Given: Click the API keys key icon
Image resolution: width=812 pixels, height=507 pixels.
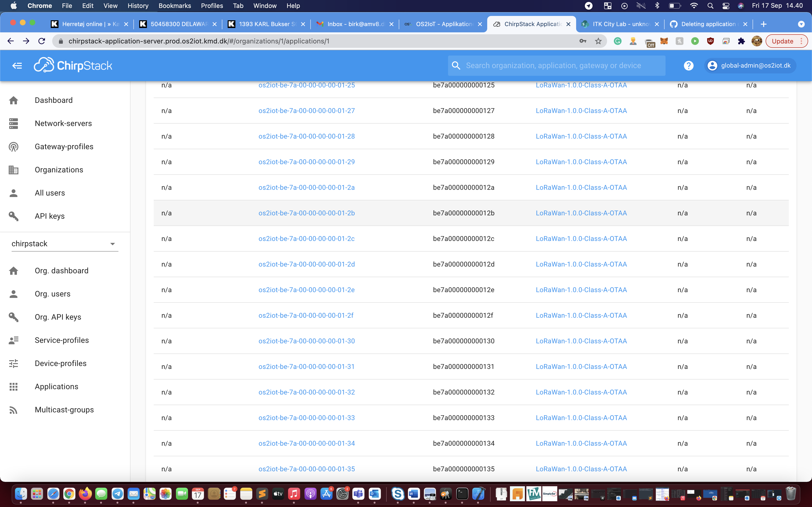Looking at the screenshot, I should 14,216.
